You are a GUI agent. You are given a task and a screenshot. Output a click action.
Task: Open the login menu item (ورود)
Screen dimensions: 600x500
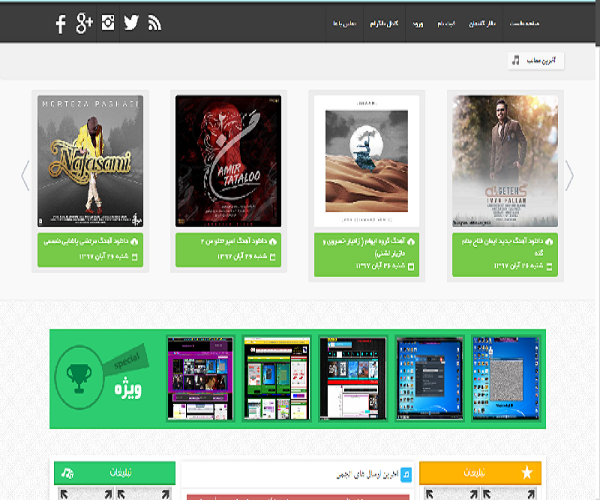click(x=418, y=24)
